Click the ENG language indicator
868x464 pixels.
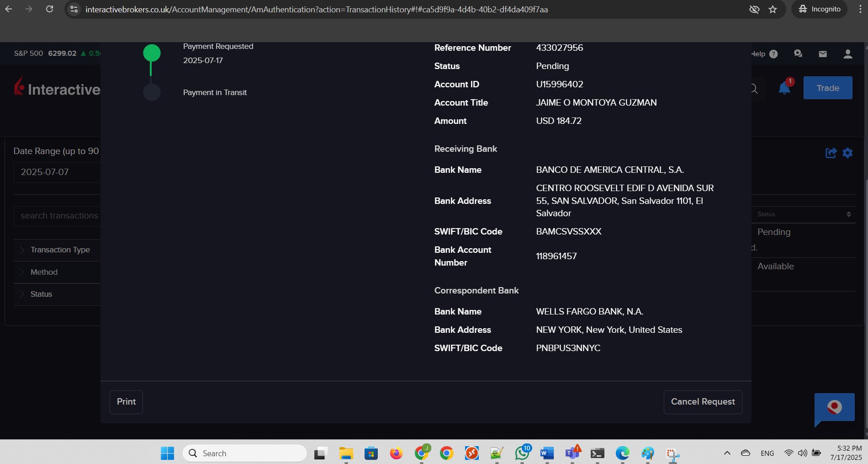767,453
